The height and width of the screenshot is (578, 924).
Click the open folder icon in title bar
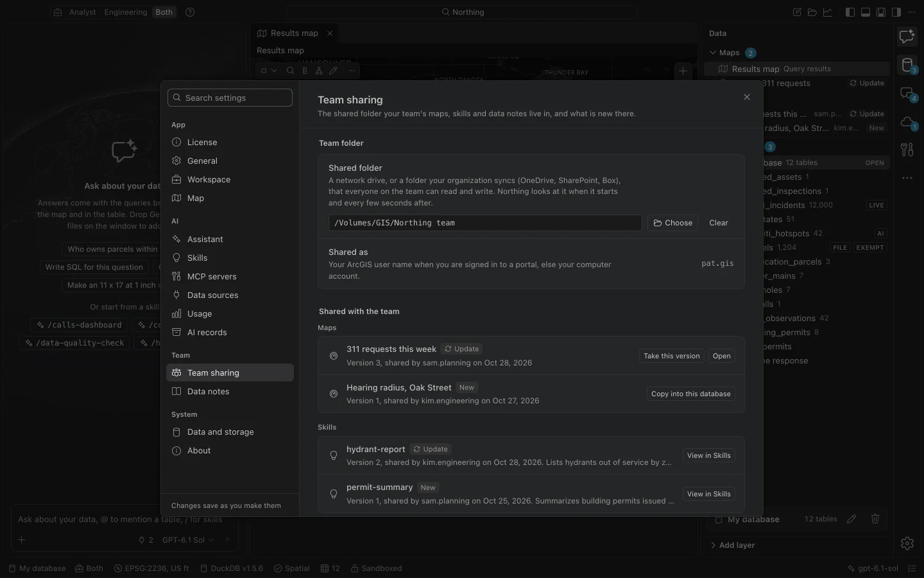tap(812, 12)
